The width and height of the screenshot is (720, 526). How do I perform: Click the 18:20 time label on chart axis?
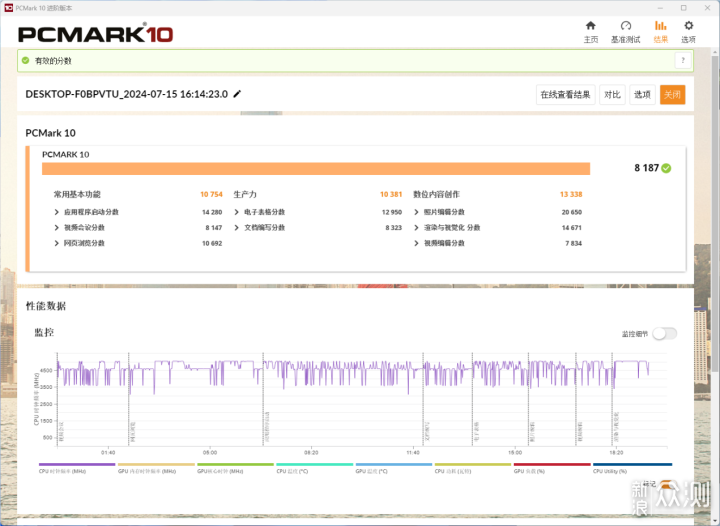click(616, 453)
